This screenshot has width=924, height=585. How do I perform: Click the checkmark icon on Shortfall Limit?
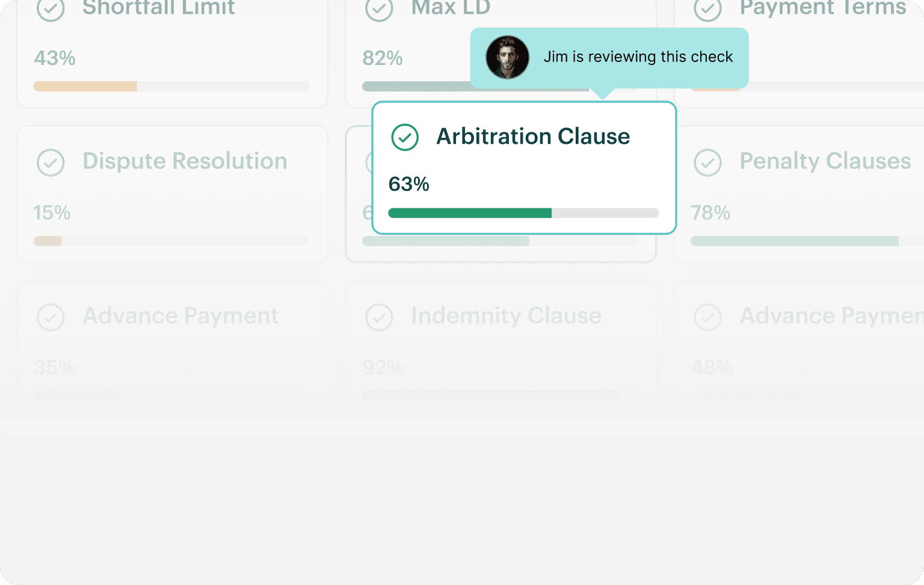pyautogui.click(x=51, y=10)
